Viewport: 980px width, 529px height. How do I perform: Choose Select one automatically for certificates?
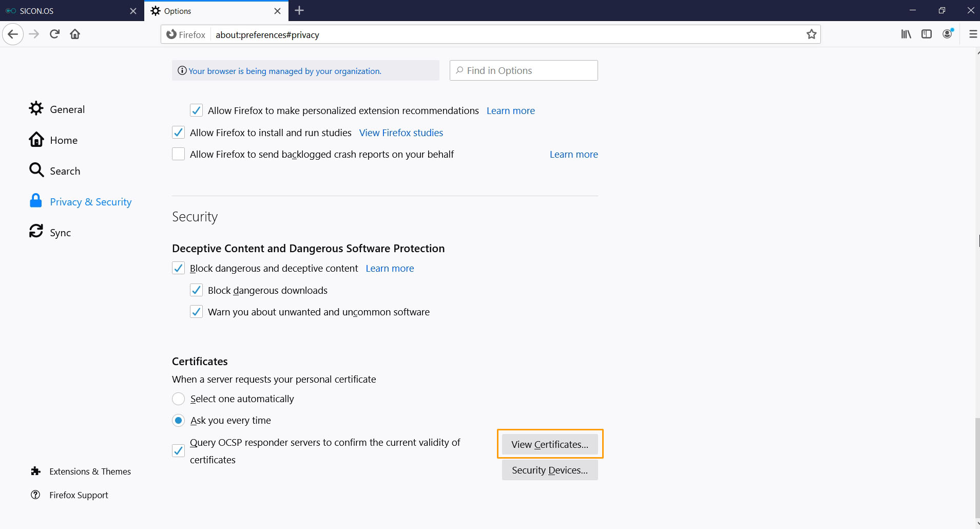178,399
